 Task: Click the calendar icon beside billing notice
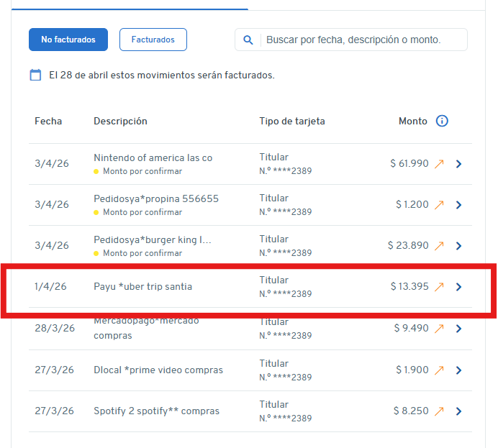pyautogui.click(x=35, y=76)
